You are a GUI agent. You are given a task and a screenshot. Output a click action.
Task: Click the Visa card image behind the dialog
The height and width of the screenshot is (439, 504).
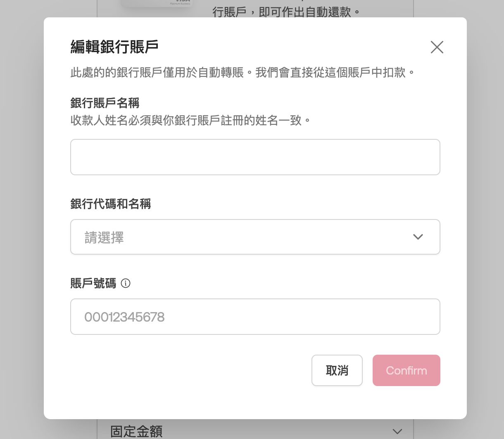(x=157, y=3)
